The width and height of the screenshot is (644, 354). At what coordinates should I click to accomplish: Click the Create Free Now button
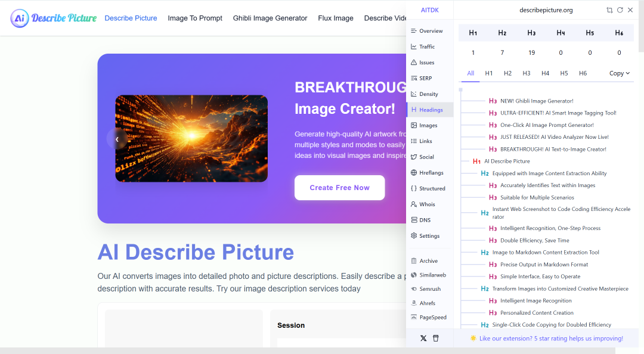pyautogui.click(x=340, y=188)
